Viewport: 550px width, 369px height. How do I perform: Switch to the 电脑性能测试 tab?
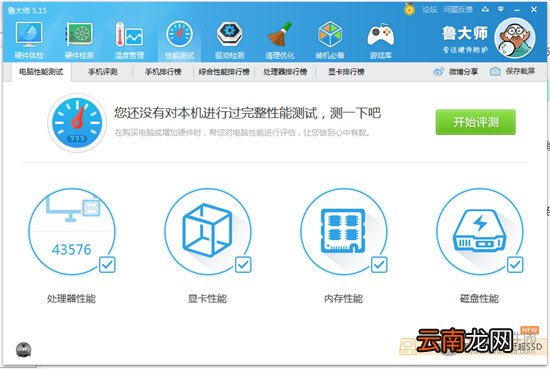coord(41,72)
